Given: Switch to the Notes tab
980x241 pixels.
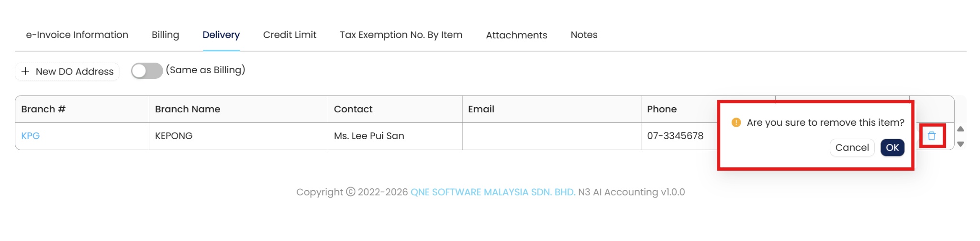Looking at the screenshot, I should tap(584, 35).
